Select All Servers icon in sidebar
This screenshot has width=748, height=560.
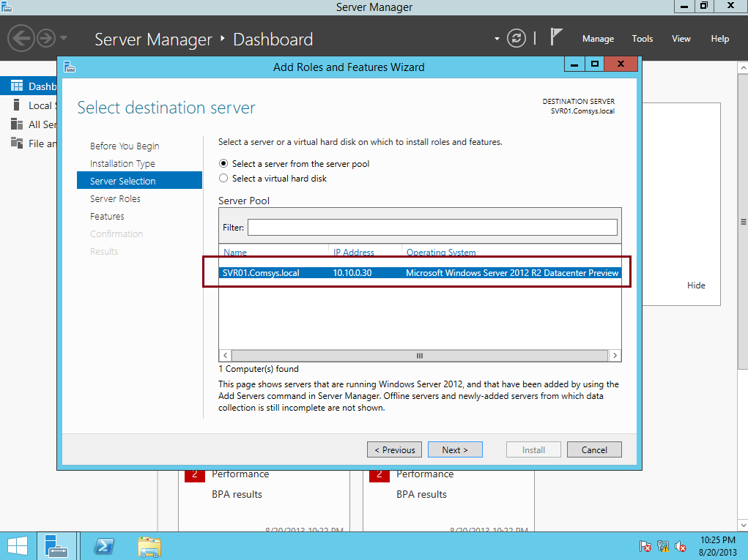coord(17,124)
